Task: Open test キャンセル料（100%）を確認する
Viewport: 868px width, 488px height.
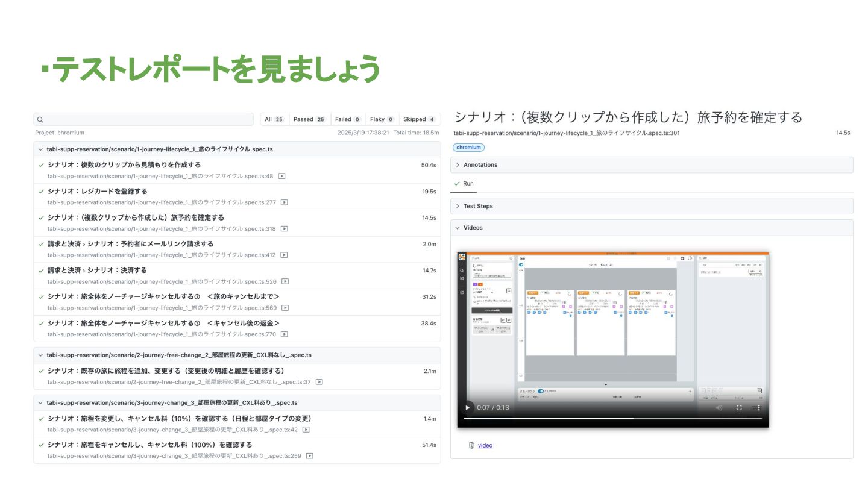Action: 150,445
